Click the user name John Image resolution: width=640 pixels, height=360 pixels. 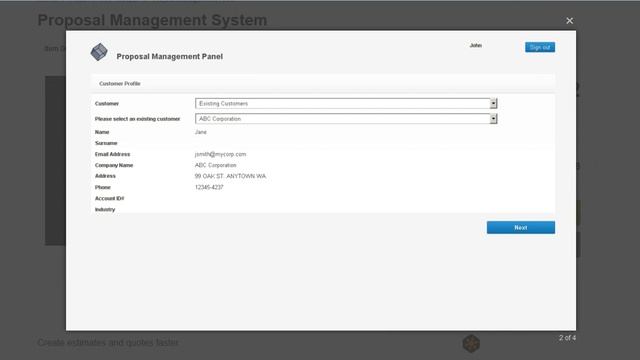(x=476, y=45)
